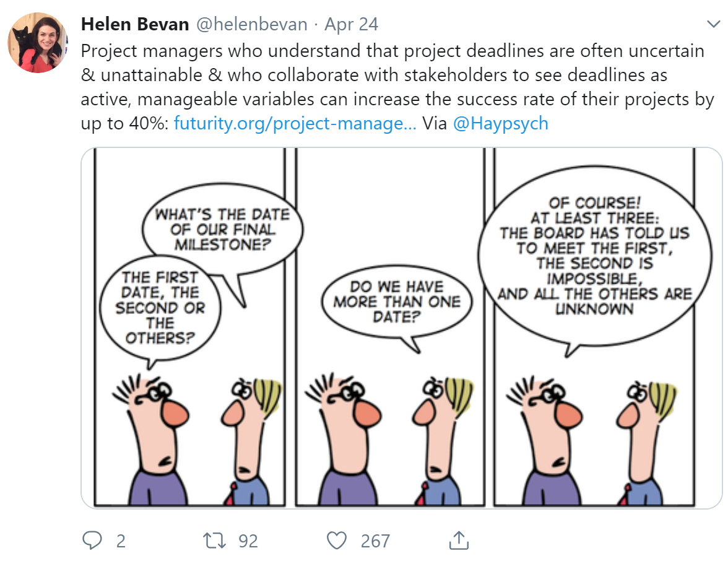
Task: Expand the tweet options chevron menu
Action: click(713, 24)
